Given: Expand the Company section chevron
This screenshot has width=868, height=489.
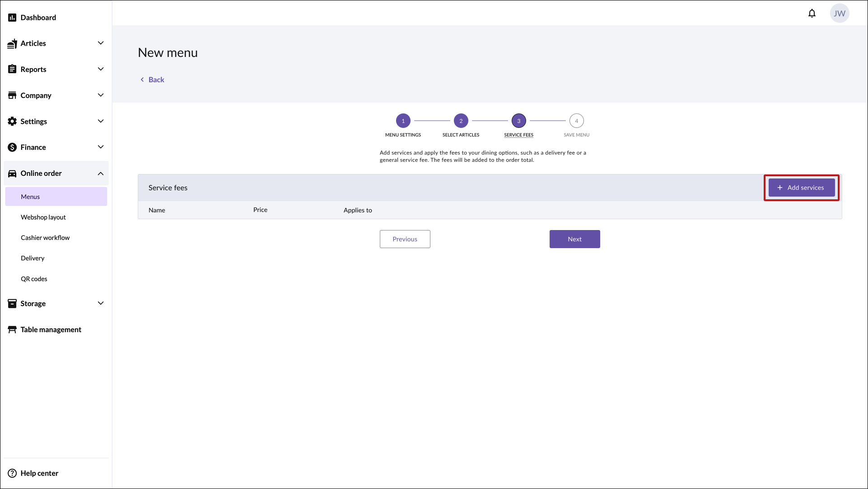Looking at the screenshot, I should (101, 95).
